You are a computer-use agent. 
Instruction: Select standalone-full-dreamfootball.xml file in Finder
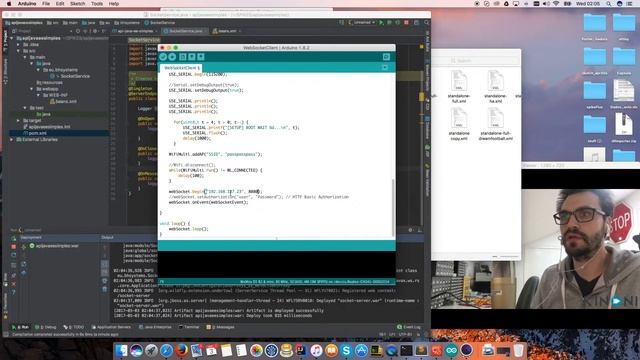point(495,124)
